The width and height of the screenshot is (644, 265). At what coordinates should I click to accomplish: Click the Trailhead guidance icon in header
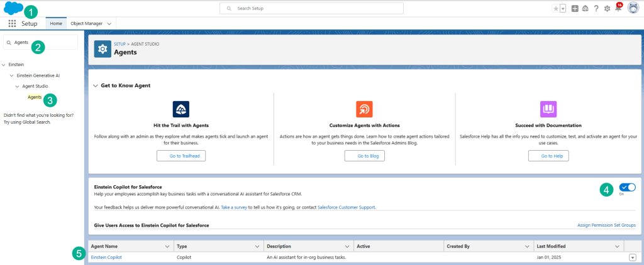[585, 8]
